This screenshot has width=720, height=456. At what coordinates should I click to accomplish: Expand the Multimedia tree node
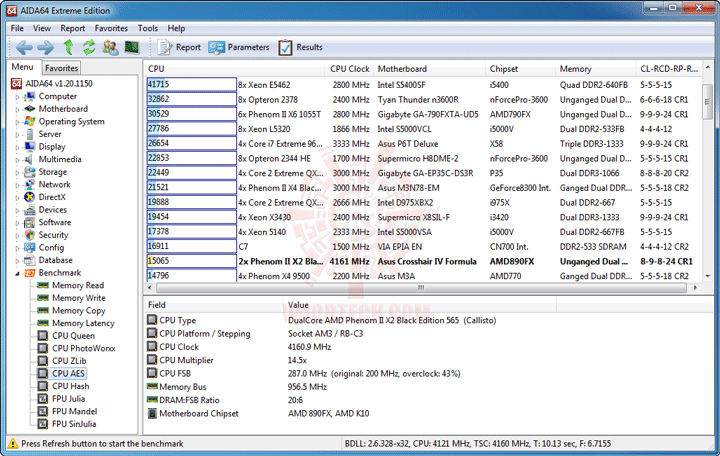(x=17, y=160)
